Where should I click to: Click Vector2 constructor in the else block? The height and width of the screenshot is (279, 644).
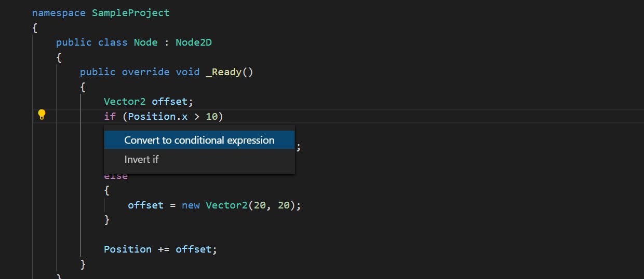coord(226,205)
